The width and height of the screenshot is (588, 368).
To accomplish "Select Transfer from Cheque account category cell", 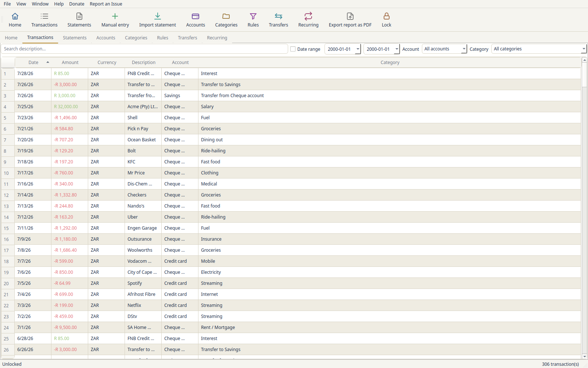I will 390,96.
